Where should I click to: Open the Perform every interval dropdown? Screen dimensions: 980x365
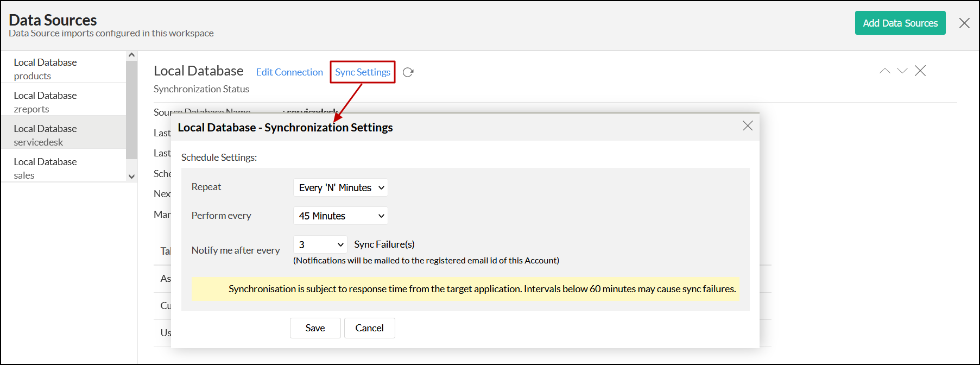pos(340,216)
